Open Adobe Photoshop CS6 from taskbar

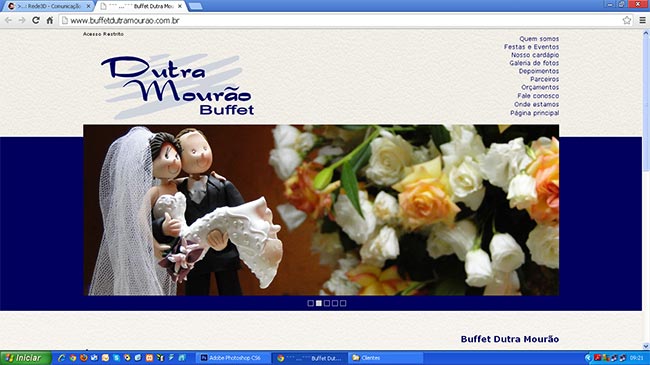[x=232, y=358]
